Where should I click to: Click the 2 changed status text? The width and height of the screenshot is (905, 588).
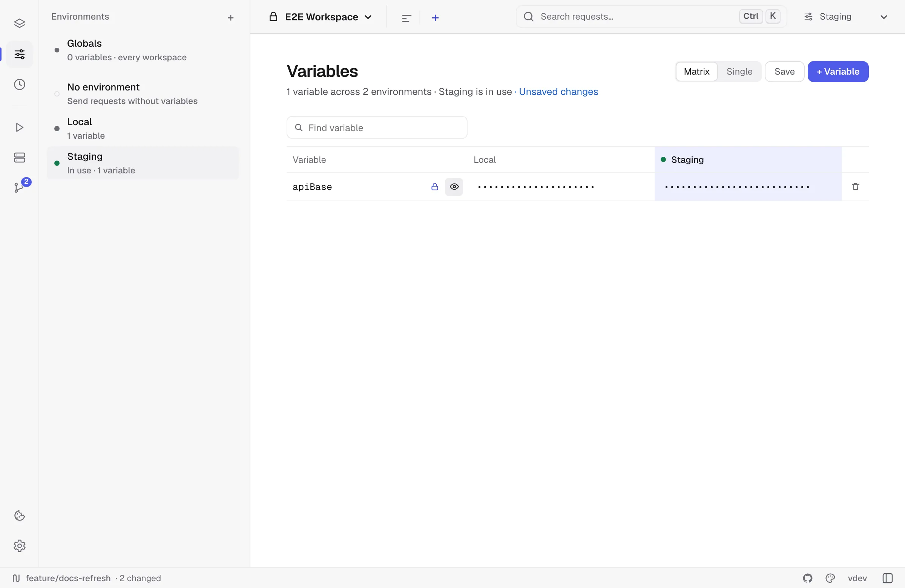coord(140,578)
